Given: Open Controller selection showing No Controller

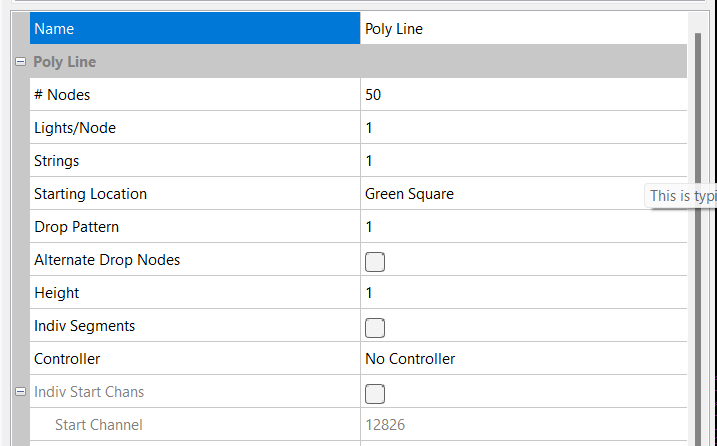Looking at the screenshot, I should 523,359.
